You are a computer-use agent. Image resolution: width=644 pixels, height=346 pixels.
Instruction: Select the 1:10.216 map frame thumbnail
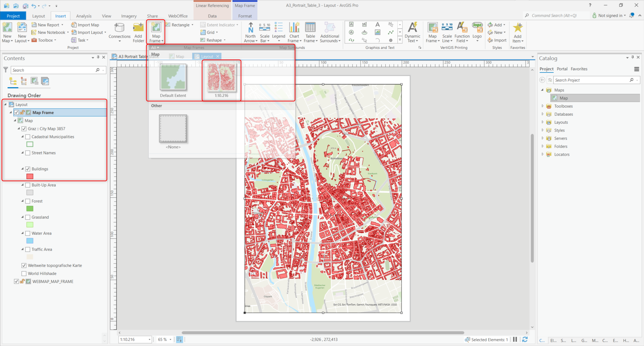tap(221, 79)
